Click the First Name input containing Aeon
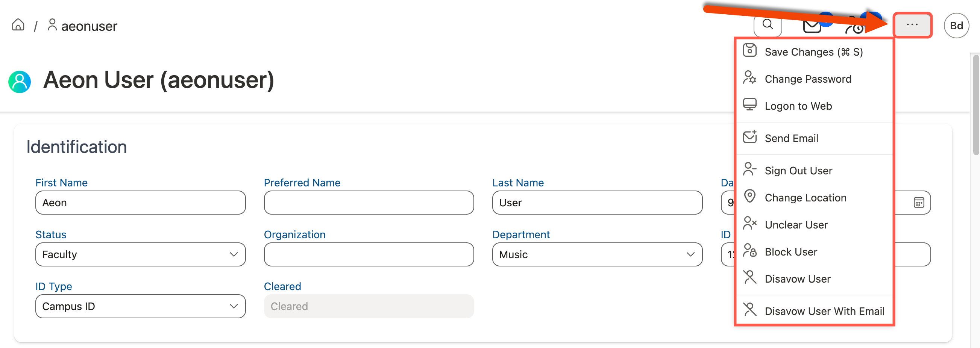Viewport: 980px width, 348px height. pos(140,203)
